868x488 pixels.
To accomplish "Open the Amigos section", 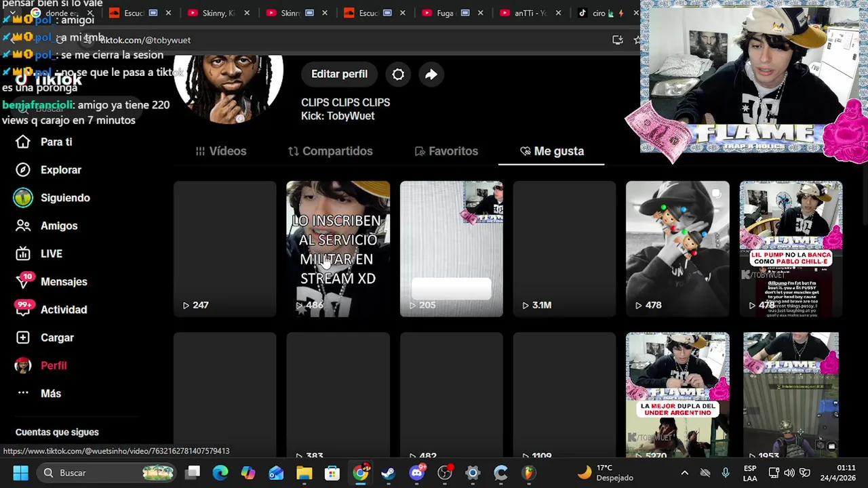I will click(47, 226).
